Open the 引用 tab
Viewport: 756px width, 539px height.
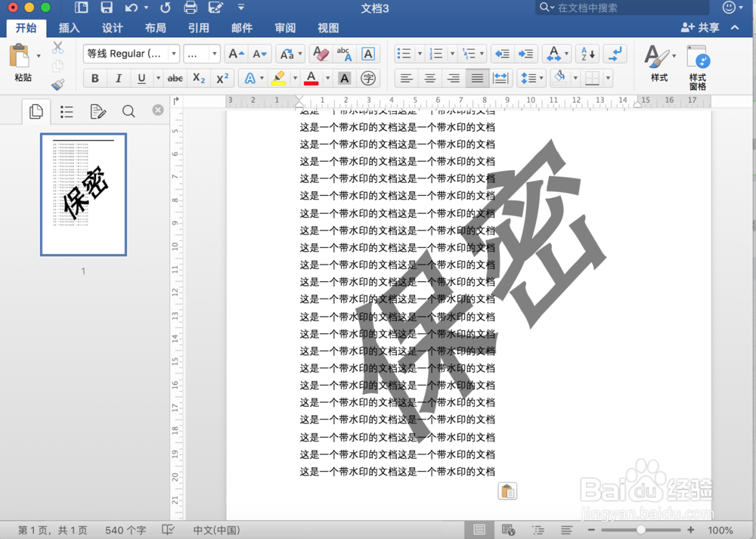point(199,28)
